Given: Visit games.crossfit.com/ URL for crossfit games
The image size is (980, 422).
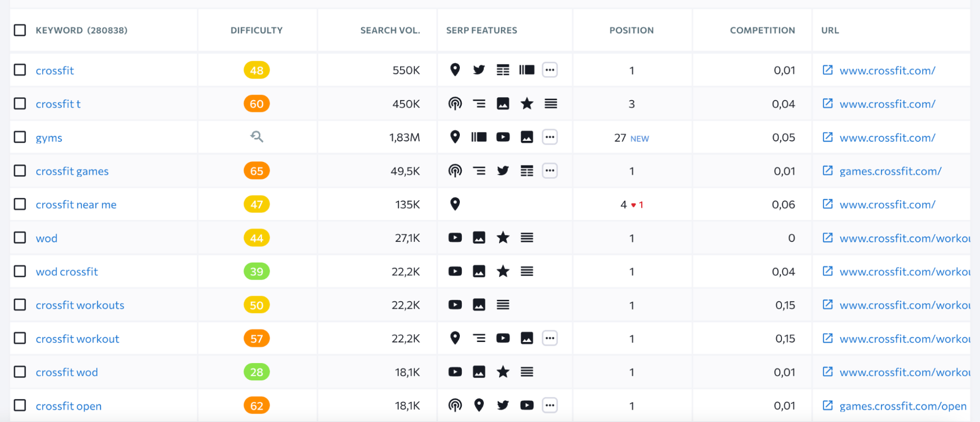Looking at the screenshot, I should [x=890, y=171].
